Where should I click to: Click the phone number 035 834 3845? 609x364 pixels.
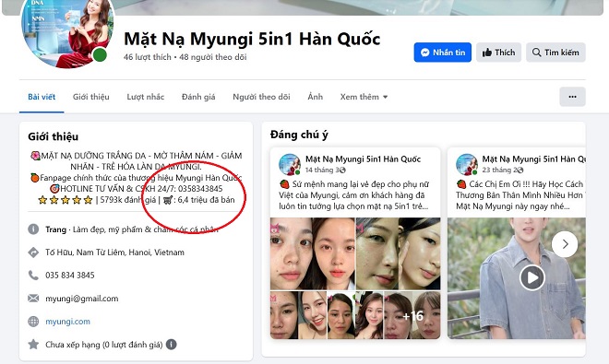point(70,276)
